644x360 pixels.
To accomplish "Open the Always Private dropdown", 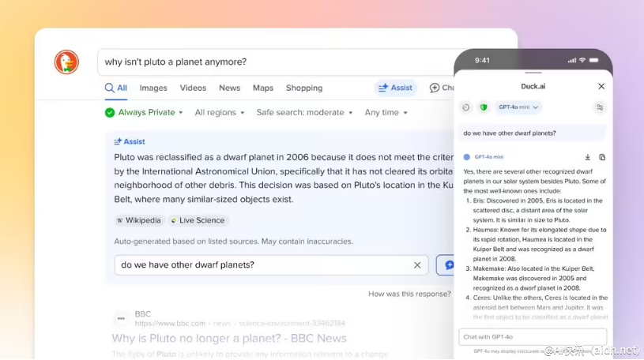I will 144,112.
